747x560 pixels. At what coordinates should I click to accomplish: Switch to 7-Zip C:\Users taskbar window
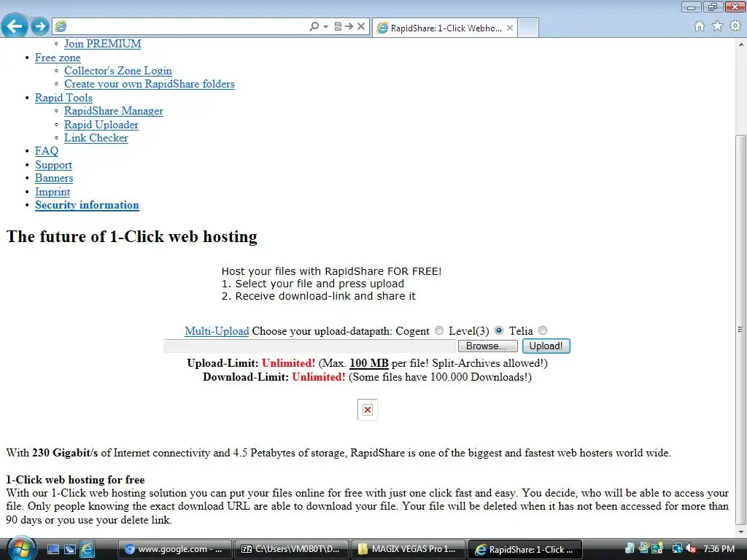tap(292, 549)
